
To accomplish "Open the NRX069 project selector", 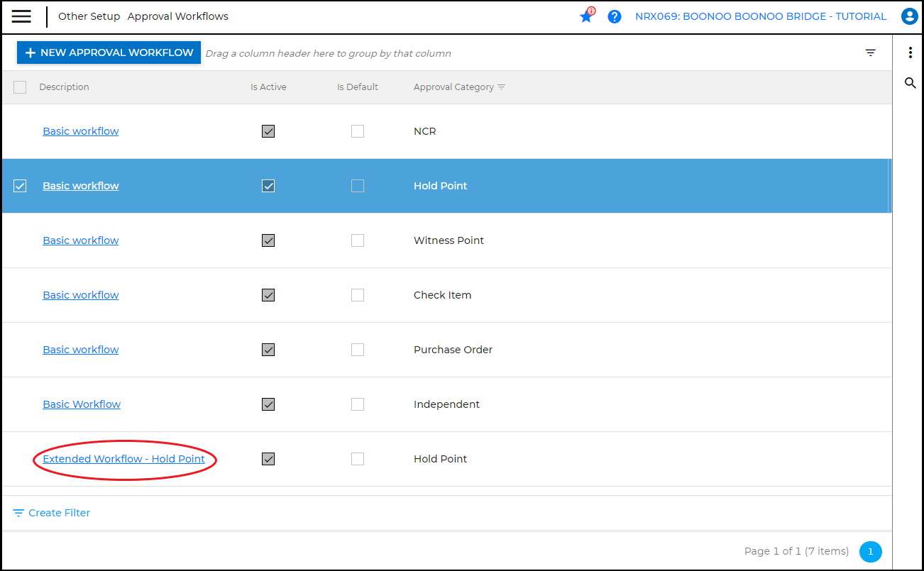I will (760, 16).
